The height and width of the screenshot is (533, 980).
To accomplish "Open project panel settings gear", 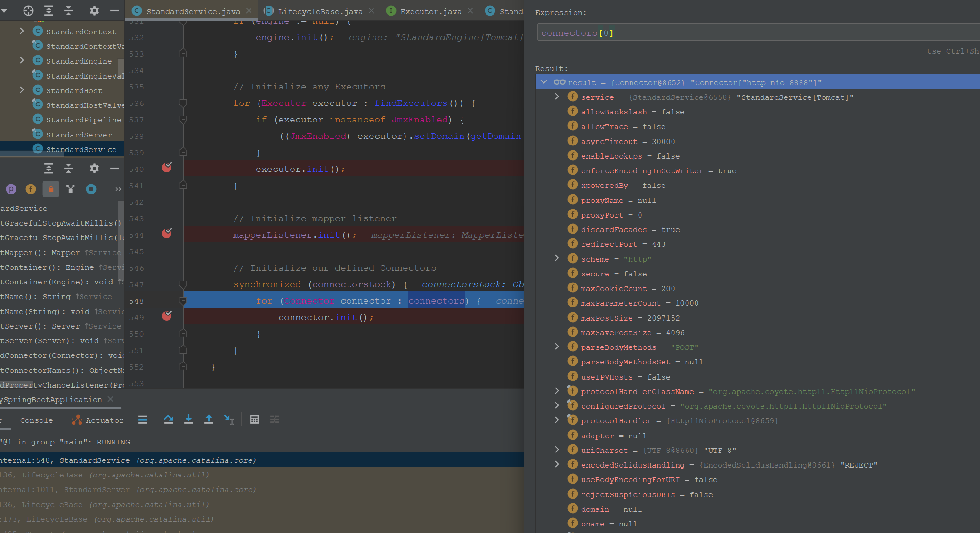I will click(x=94, y=10).
